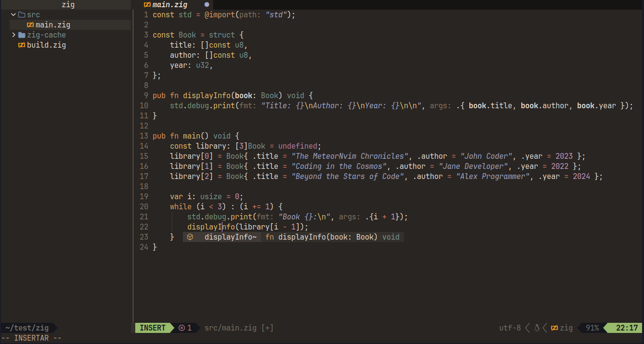Click "pub fn main() void" line
This screenshot has height=344, width=644.
pos(196,136)
